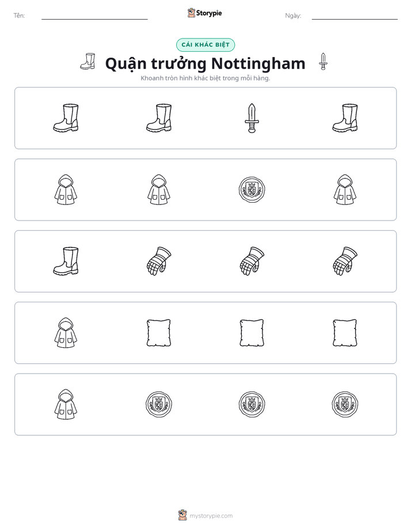
Task: Click the instruction text below the title
Action: point(205,78)
